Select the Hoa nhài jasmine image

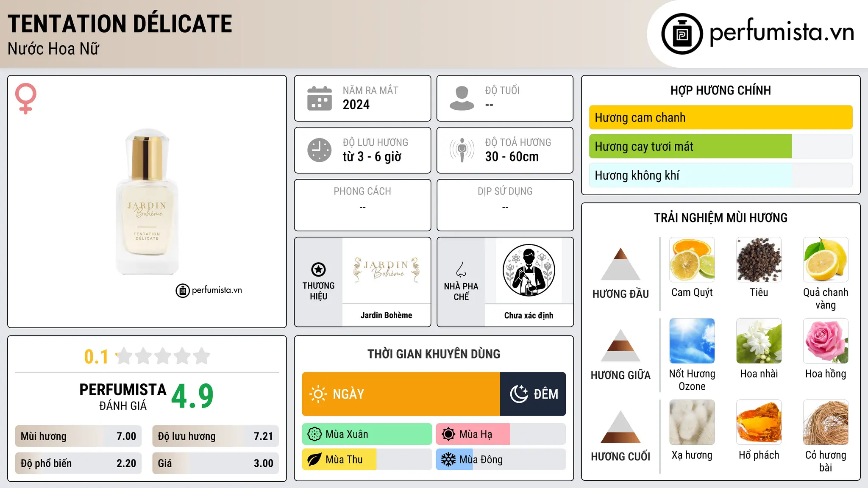click(x=759, y=341)
